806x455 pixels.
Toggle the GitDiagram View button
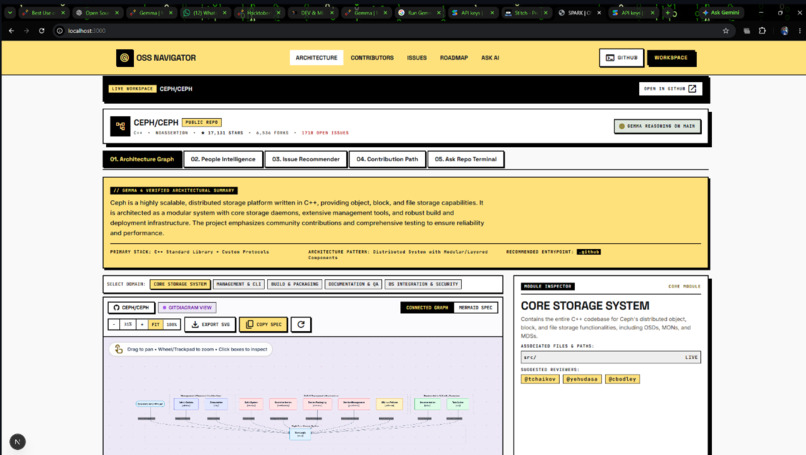tap(187, 307)
